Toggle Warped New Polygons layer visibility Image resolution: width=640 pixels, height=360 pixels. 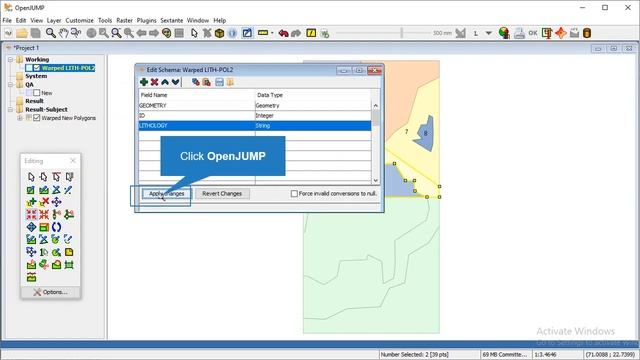[37, 118]
